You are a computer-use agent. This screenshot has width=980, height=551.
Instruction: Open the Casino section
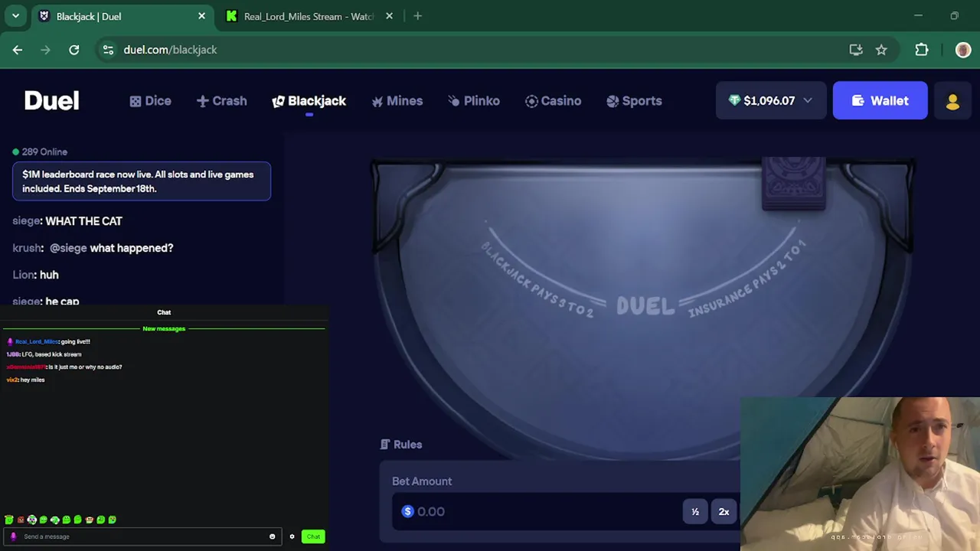point(553,101)
